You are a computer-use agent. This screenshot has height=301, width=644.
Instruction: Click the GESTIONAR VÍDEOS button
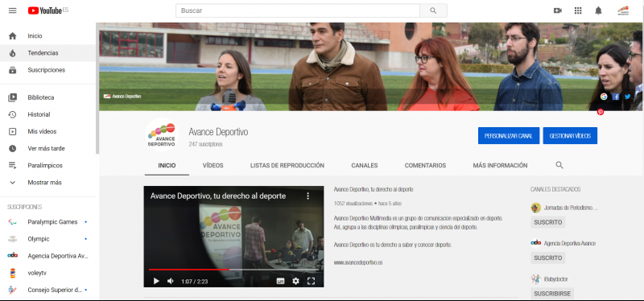[570, 135]
